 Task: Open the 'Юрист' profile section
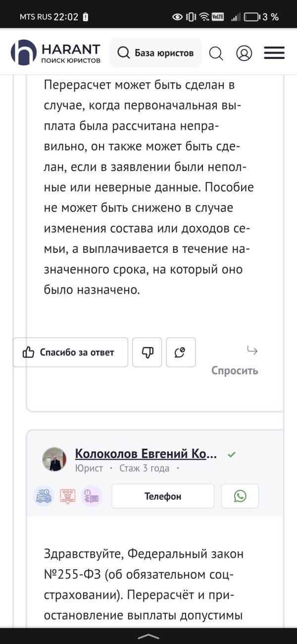[88, 468]
